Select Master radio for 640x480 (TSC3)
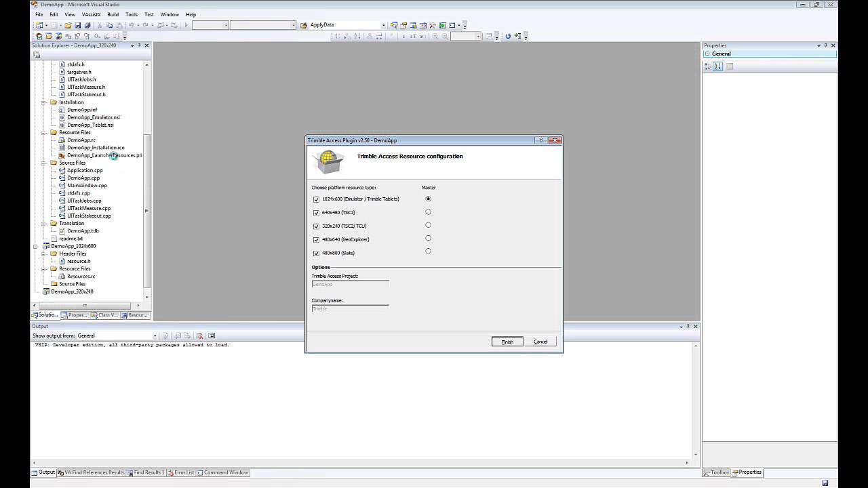Image resolution: width=868 pixels, height=488 pixels. pyautogui.click(x=428, y=211)
